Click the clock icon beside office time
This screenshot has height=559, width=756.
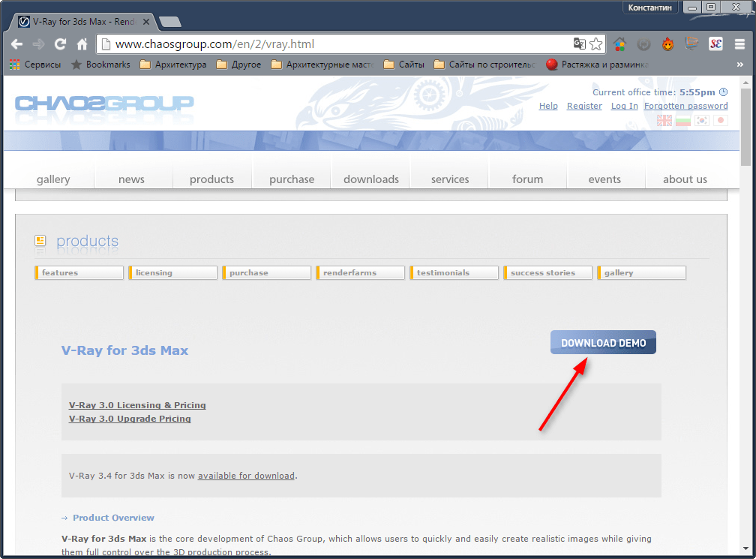pyautogui.click(x=723, y=92)
